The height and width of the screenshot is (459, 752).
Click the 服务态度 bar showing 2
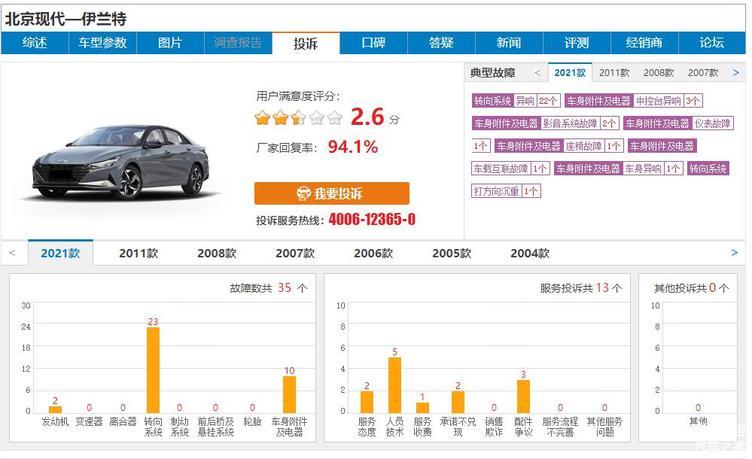click(x=367, y=402)
